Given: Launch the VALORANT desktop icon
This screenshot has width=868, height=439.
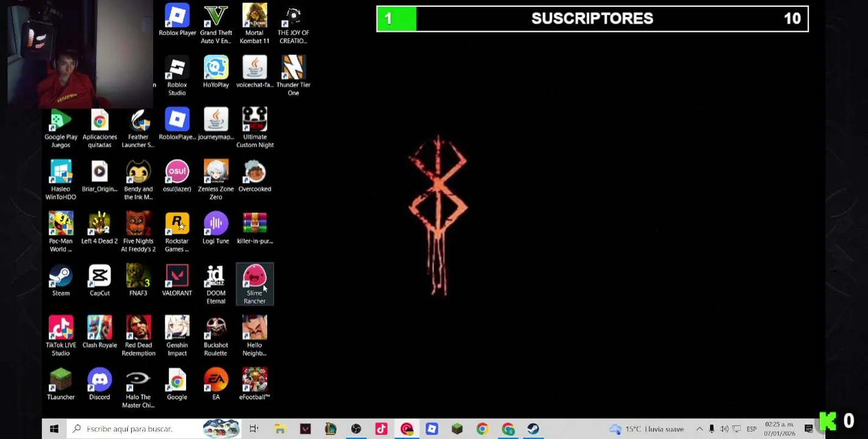Looking at the screenshot, I should pos(177,280).
